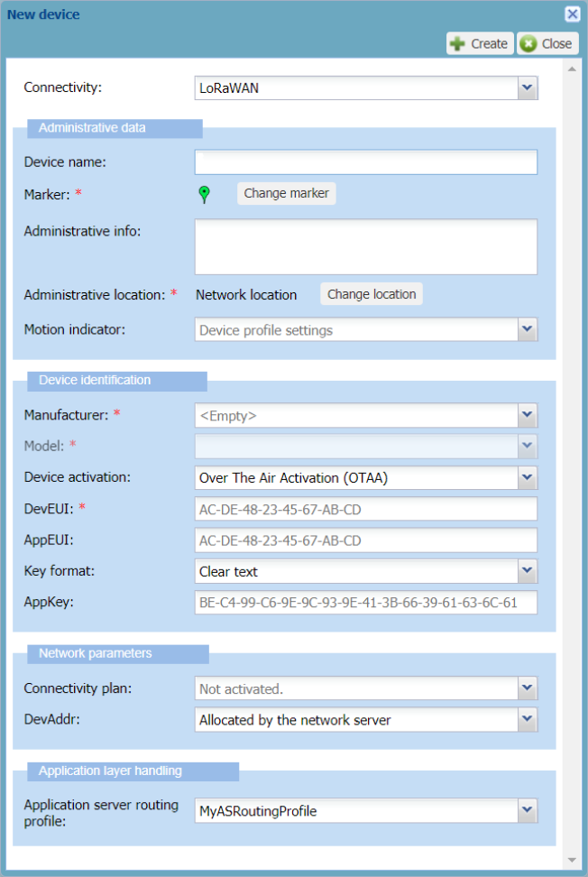588x877 pixels.
Task: Open the Device activation dropdown arrow
Action: (527, 477)
